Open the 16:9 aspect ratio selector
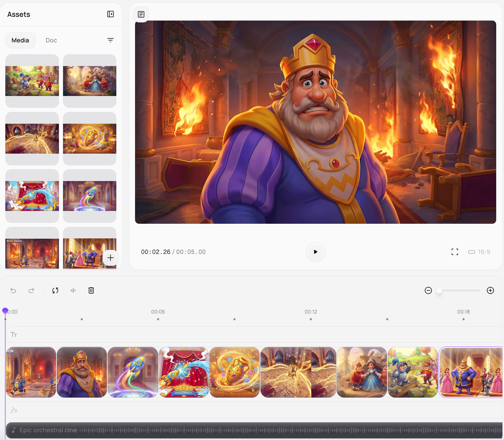504x440 pixels. (x=479, y=252)
